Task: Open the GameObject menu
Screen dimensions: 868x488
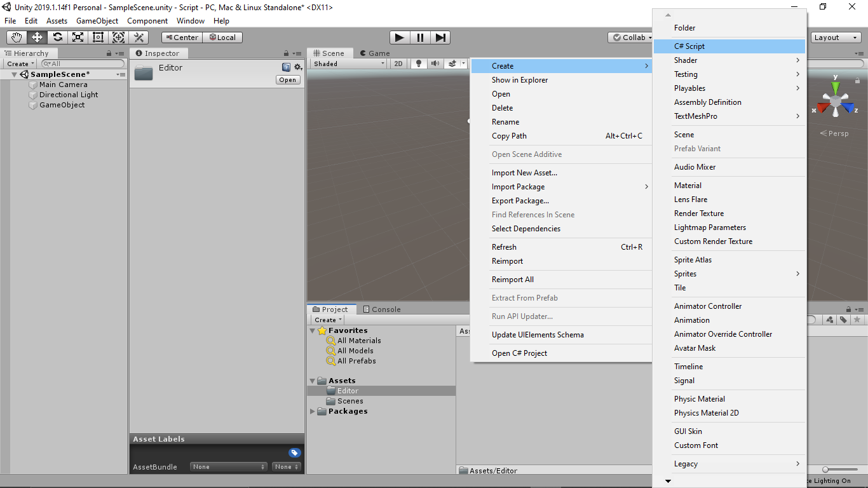Action: click(x=97, y=21)
